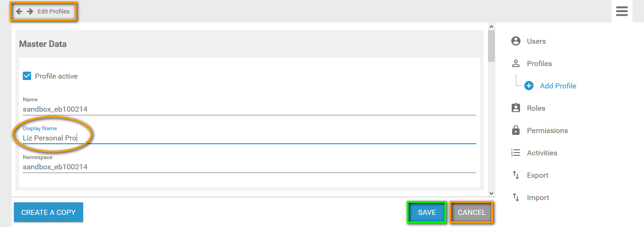Click the Users account icon
Image resolution: width=644 pixels, height=227 pixels.
(x=515, y=41)
